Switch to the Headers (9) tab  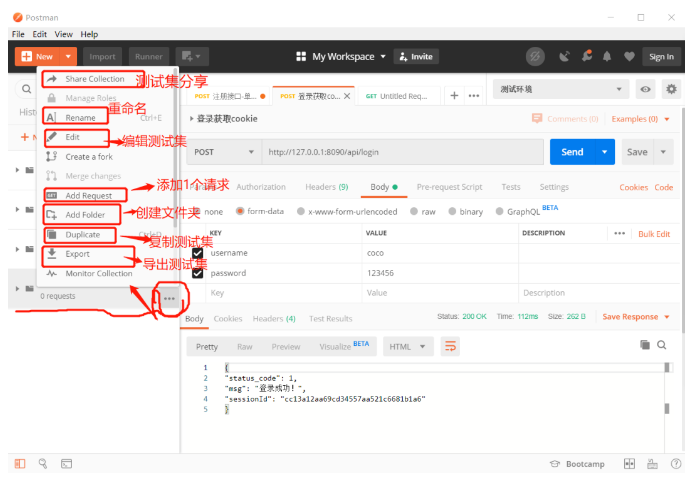327,187
